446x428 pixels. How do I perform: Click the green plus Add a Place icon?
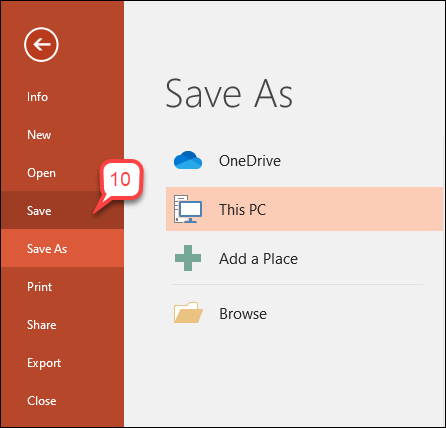(188, 258)
